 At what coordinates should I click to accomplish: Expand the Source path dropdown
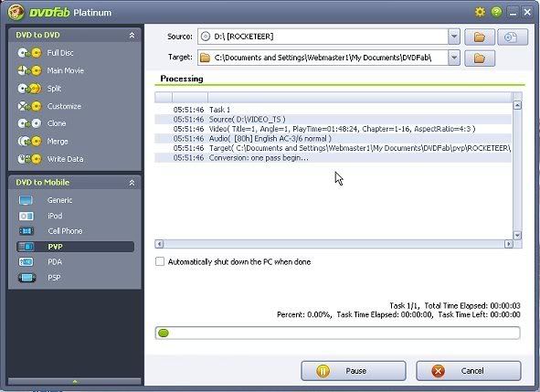(454, 37)
